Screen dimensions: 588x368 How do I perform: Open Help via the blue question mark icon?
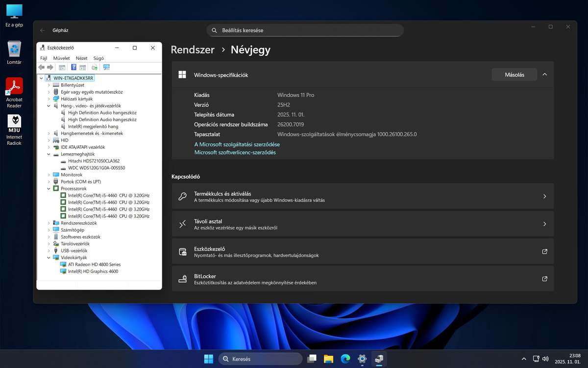click(x=74, y=67)
